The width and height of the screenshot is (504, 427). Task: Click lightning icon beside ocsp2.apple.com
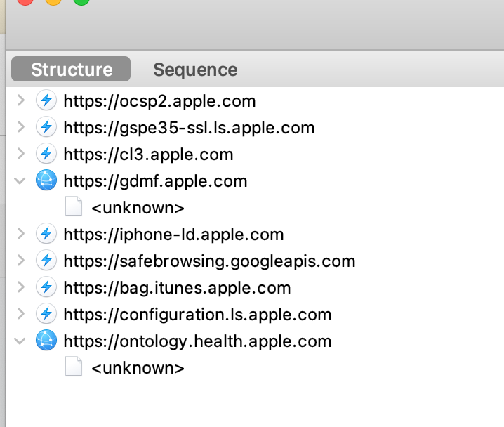(46, 100)
